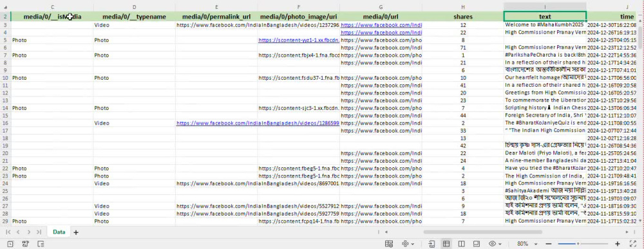The image size is (644, 249).
Task: Select column H header
Action: (x=463, y=7)
